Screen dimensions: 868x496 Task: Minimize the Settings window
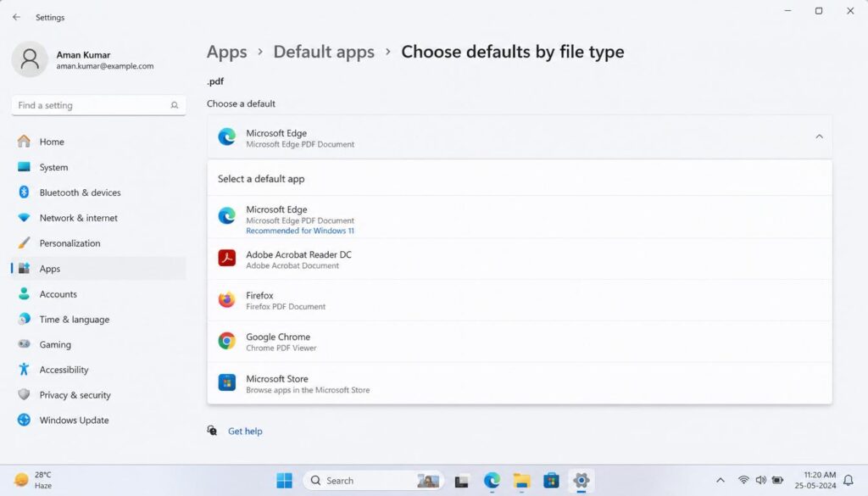(x=787, y=10)
